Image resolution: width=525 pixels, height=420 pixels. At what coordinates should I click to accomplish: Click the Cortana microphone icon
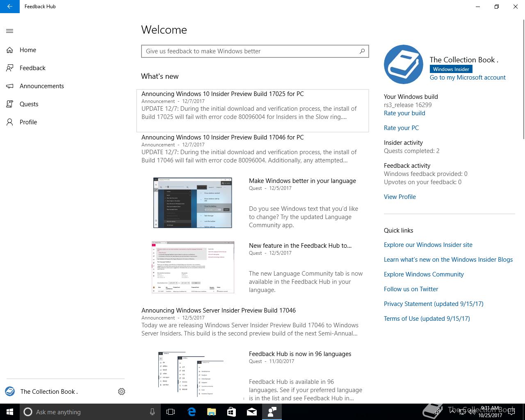(152, 412)
